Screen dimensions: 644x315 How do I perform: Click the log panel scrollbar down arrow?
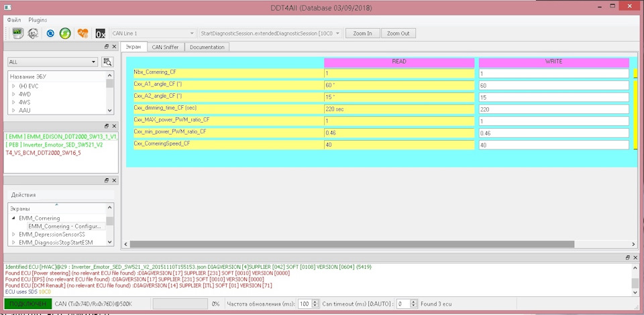click(635, 292)
